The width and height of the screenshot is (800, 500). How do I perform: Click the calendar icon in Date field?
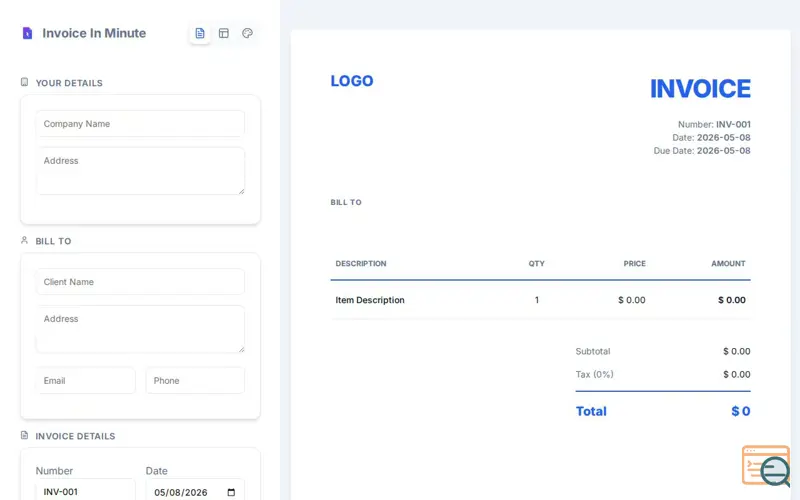(231, 492)
